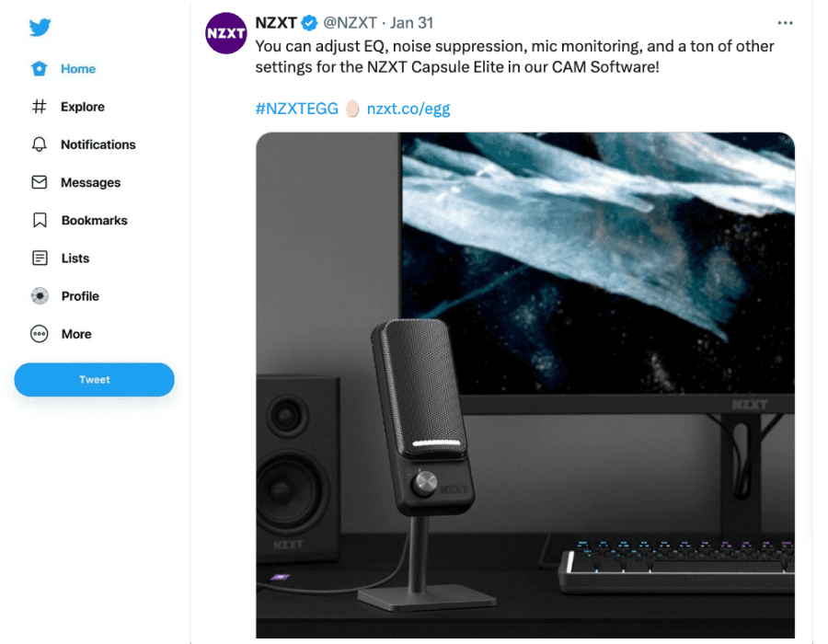This screenshot has height=644, width=828.
Task: Click the Twitter bird logo
Action: point(40,27)
